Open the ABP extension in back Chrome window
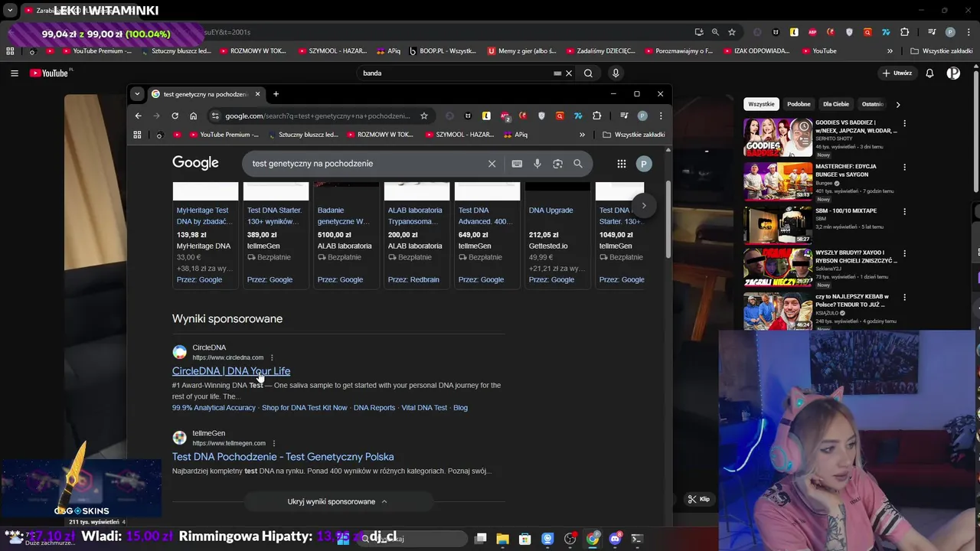980x551 pixels. point(812,32)
